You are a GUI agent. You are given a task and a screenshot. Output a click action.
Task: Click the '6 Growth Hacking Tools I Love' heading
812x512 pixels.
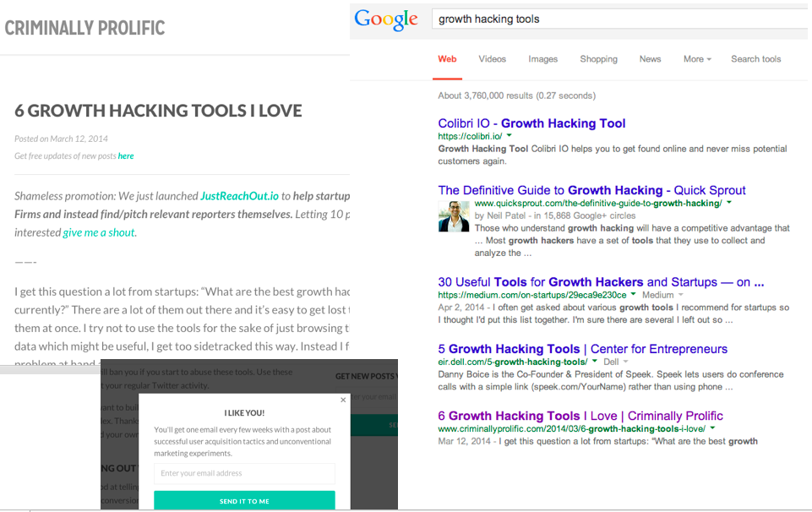[x=158, y=111]
